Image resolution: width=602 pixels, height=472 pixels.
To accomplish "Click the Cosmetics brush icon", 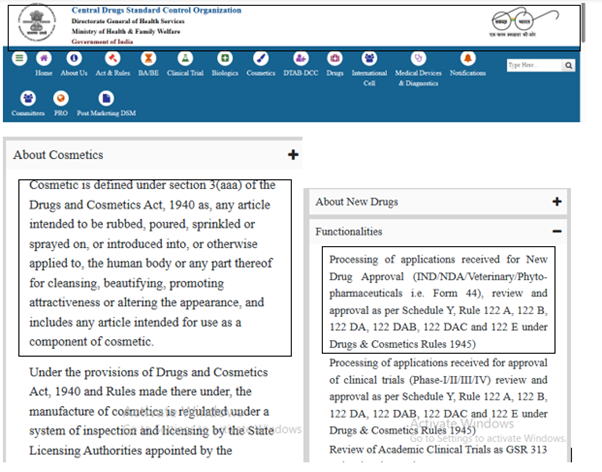I will (x=261, y=58).
